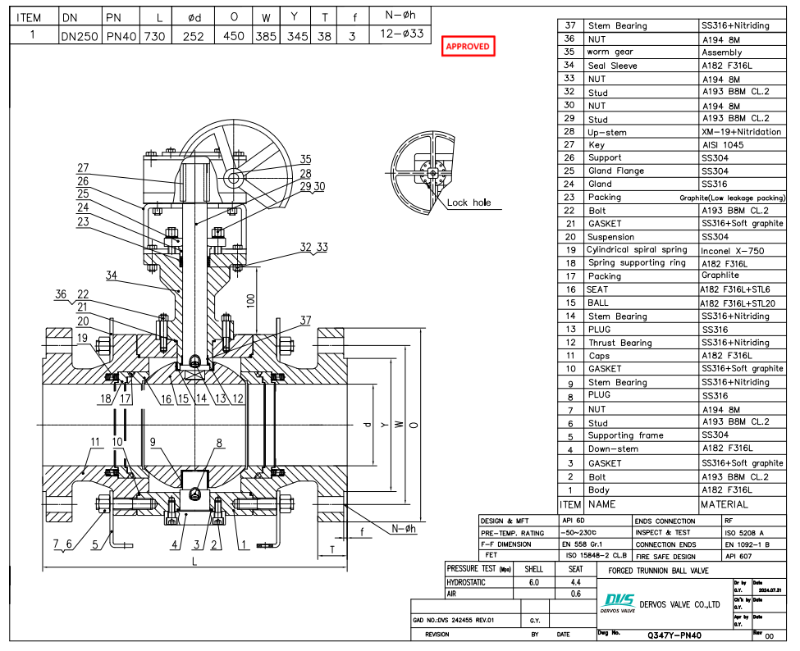Select the date '2024.07.21'
800x651 pixels.
coord(772,590)
